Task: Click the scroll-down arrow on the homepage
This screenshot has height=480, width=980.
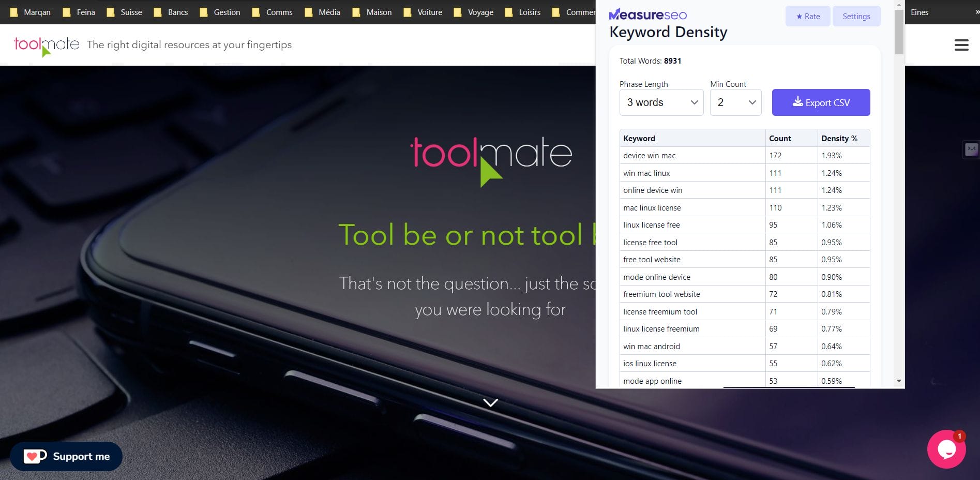Action: point(490,403)
